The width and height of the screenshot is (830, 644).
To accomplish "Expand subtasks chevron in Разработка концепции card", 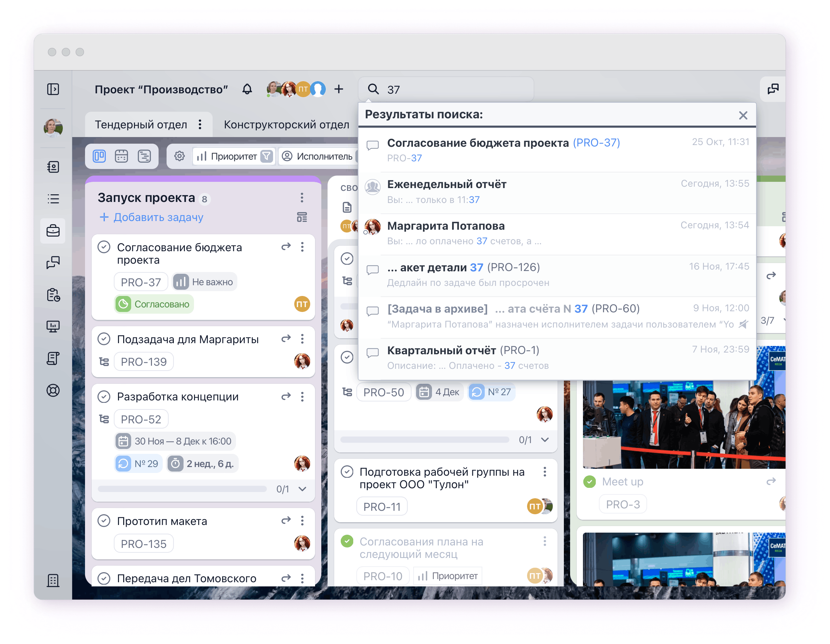I will [x=303, y=489].
